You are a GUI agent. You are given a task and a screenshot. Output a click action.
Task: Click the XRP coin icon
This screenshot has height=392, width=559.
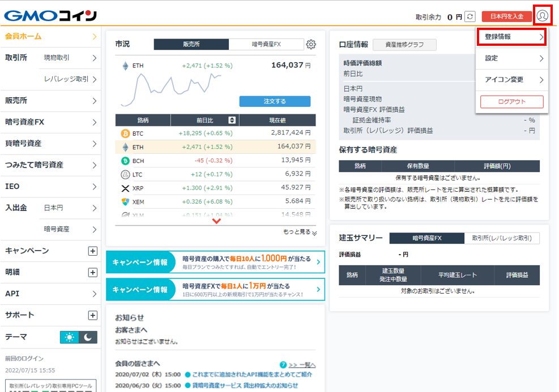[x=125, y=188]
